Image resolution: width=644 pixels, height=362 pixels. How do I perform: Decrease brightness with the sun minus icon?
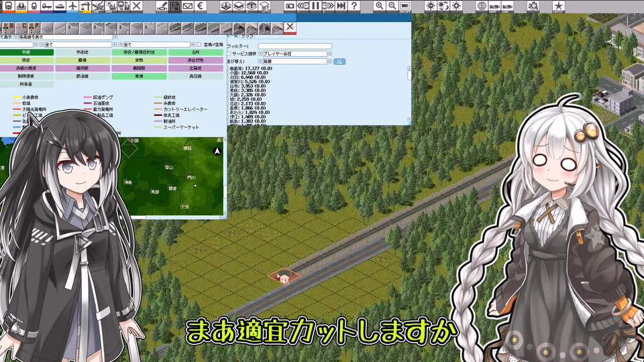pyautogui.click(x=431, y=6)
